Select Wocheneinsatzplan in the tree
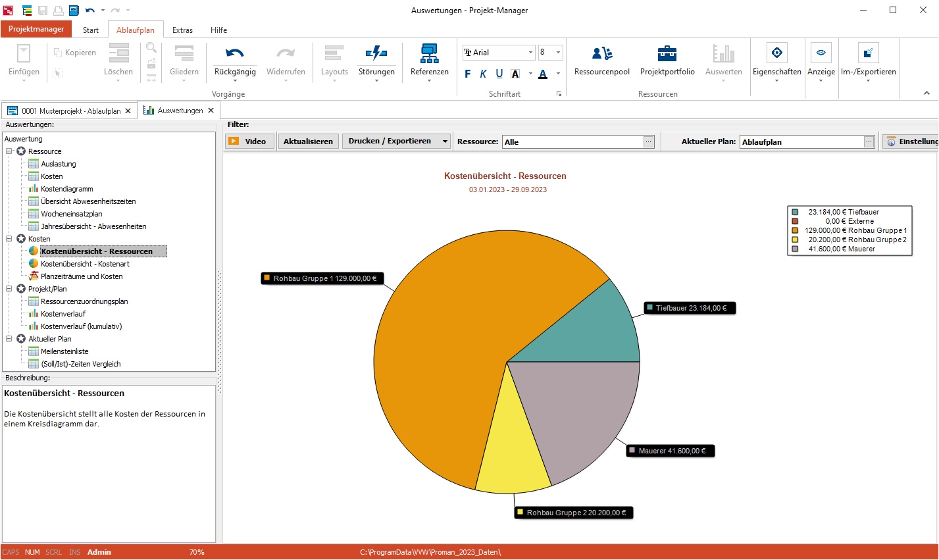Screen dimensions: 939x560 point(72,214)
